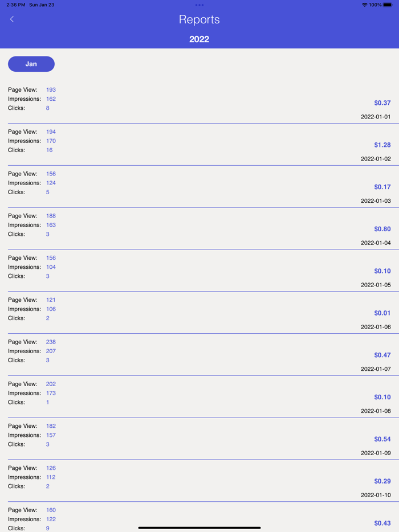This screenshot has width=399, height=532.
Task: Tap Page View count 193 for January 1
Action: pyautogui.click(x=51, y=89)
